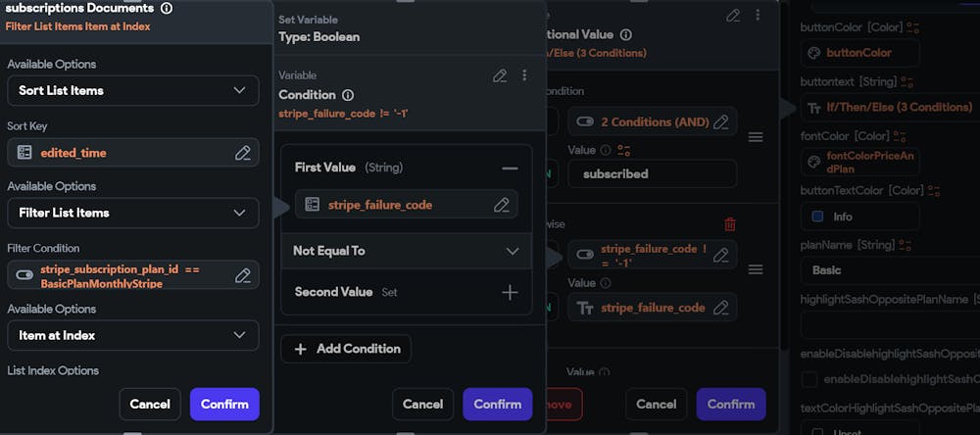980x435 pixels.
Task: Click info icon next to subscriptions Documents
Action: point(167,8)
